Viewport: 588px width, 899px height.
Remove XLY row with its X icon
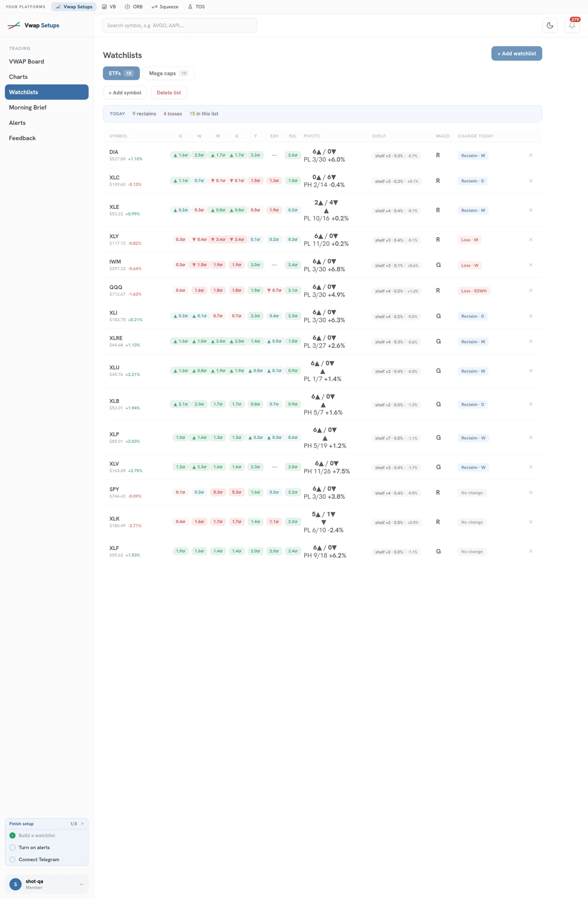[x=531, y=239]
